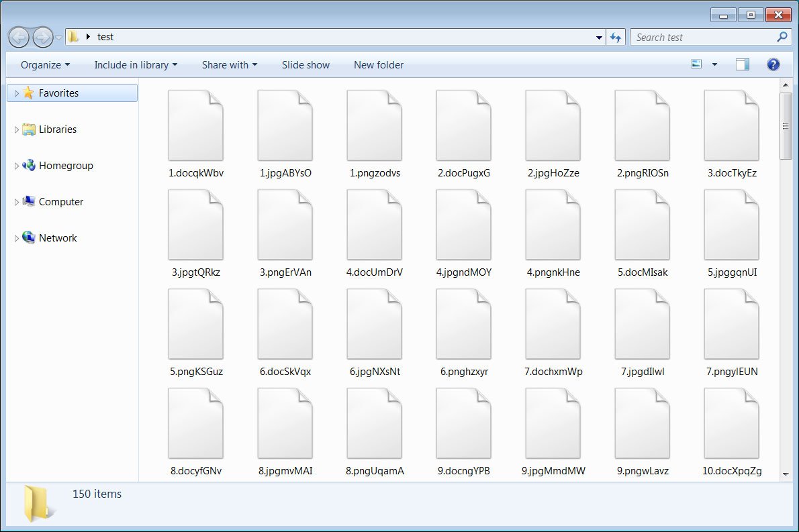Select the 10.docXpqZg file
Screen dimensions: 799x532
click(x=731, y=422)
